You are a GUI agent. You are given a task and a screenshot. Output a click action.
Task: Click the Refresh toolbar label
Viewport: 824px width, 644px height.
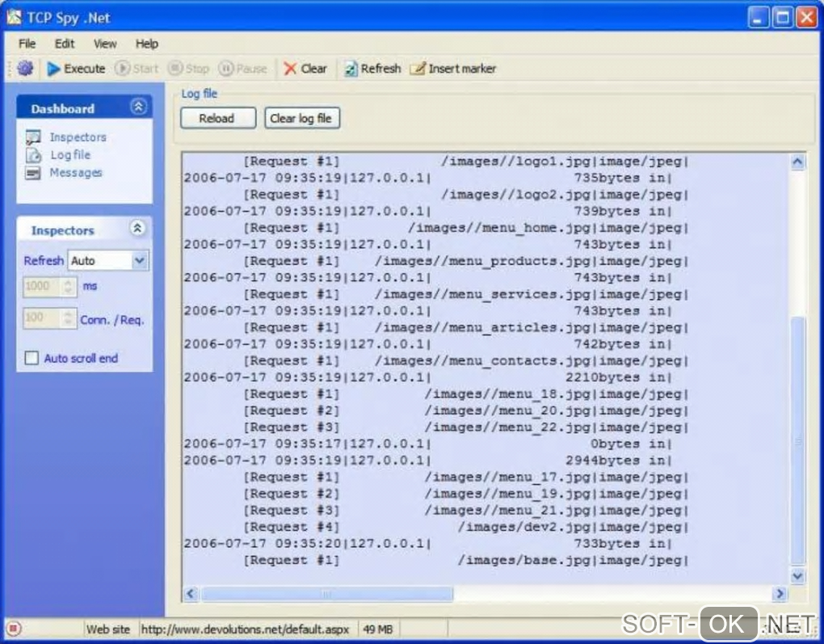click(380, 69)
